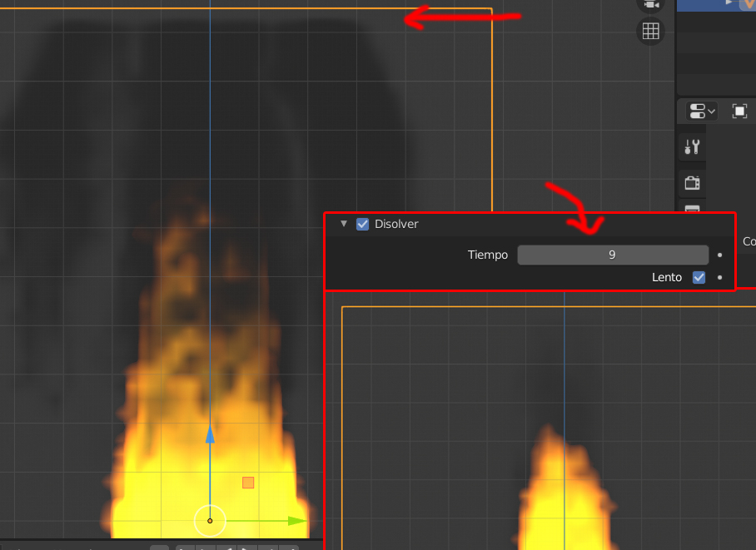Switch perspective/orthographic with the grid icon
The image size is (756, 550).
pos(650,32)
